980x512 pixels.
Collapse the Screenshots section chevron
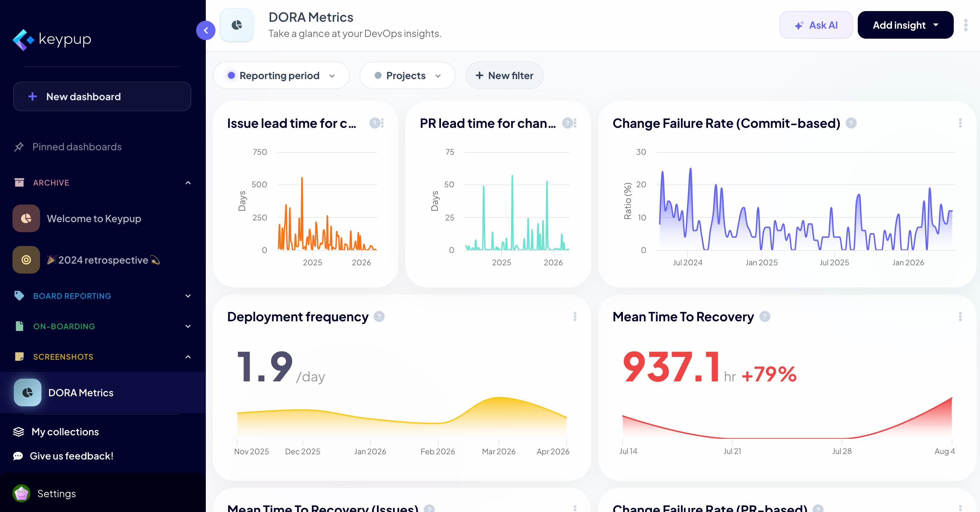188,357
